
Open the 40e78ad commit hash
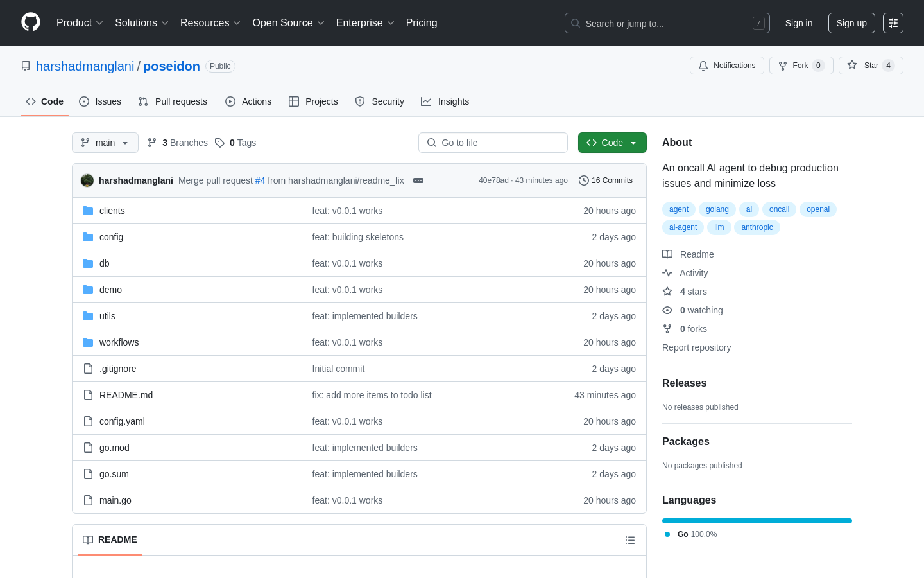coord(493,180)
